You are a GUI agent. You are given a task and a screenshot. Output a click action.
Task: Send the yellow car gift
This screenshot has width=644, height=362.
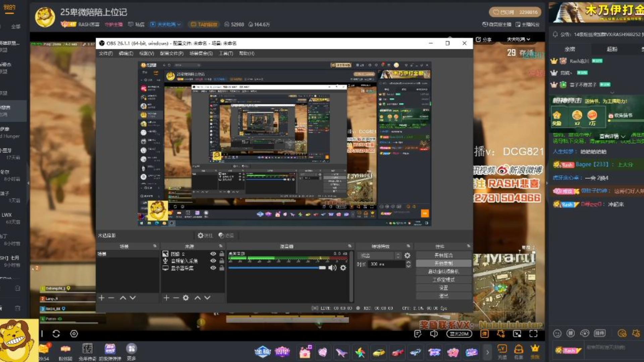pos(379,352)
